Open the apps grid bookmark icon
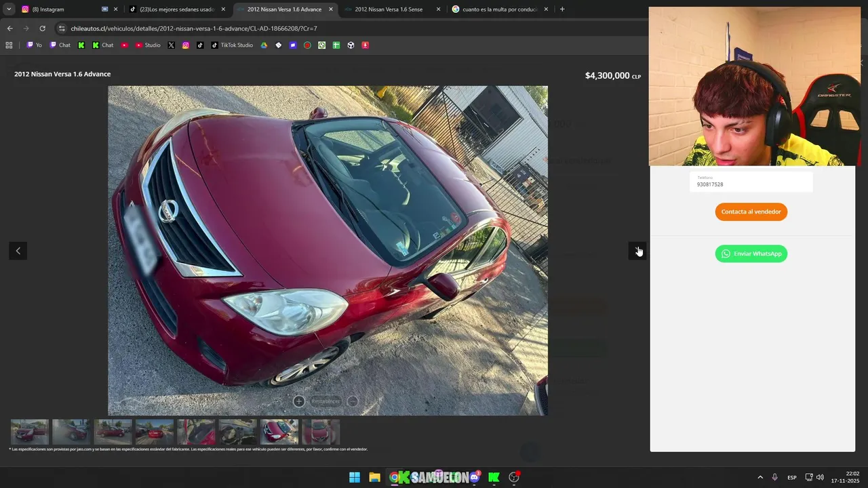Viewport: 868px width, 488px height. pyautogui.click(x=9, y=45)
